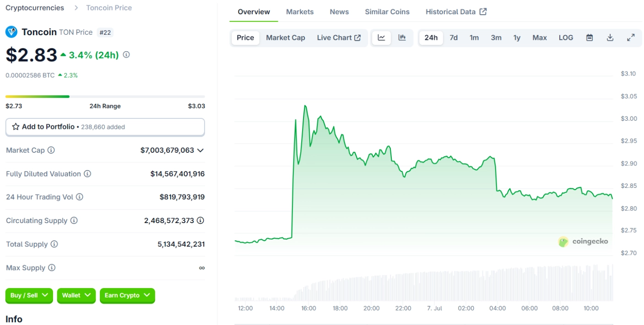Click the 3.4% (24h) change text
The height and width of the screenshot is (325, 644).
point(94,55)
